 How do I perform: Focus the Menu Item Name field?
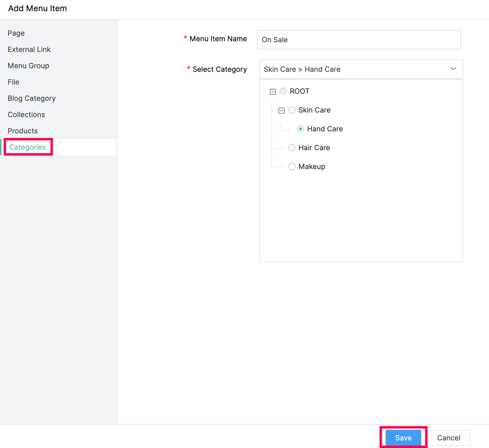(x=359, y=40)
